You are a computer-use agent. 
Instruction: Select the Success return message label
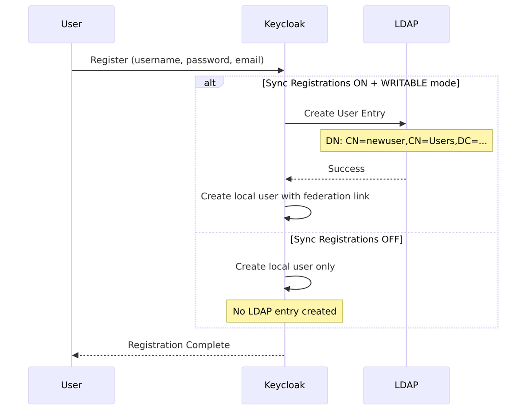click(346, 169)
